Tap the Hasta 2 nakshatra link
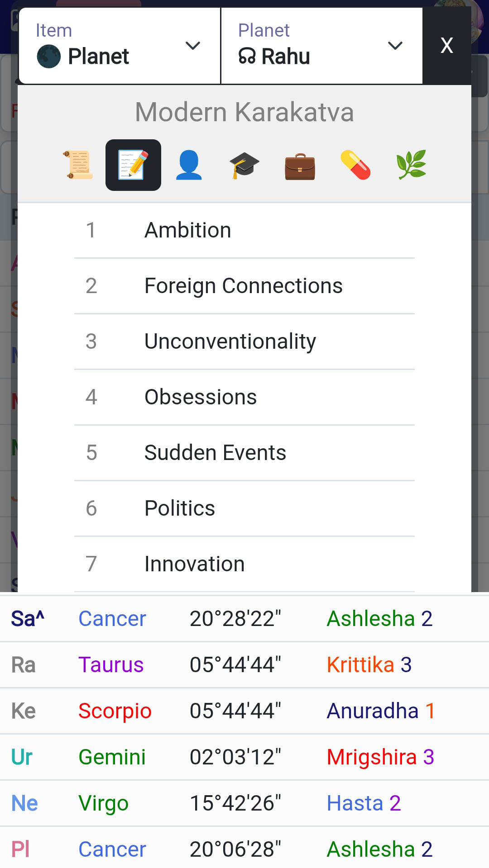Viewport: 489px width, 868px height. tap(364, 803)
